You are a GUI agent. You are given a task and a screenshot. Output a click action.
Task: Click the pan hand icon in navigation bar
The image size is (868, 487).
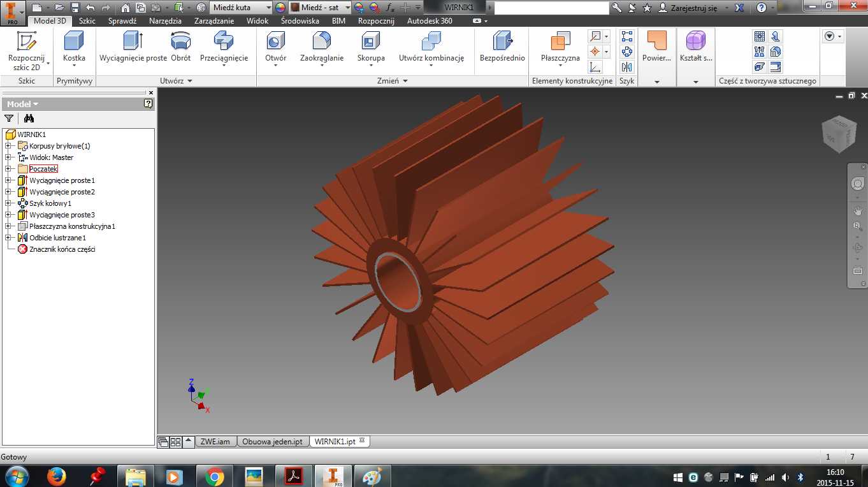pyautogui.click(x=858, y=210)
